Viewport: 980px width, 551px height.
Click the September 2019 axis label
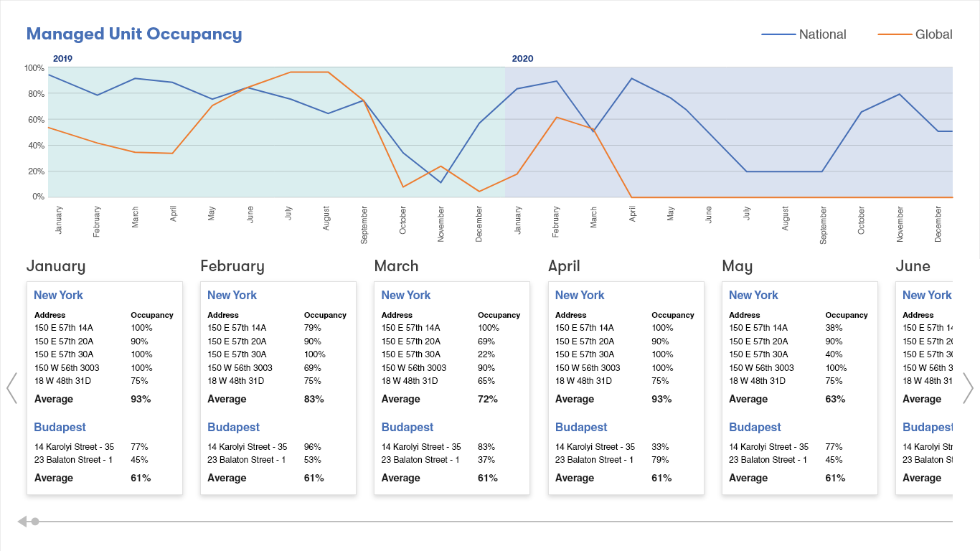(364, 225)
